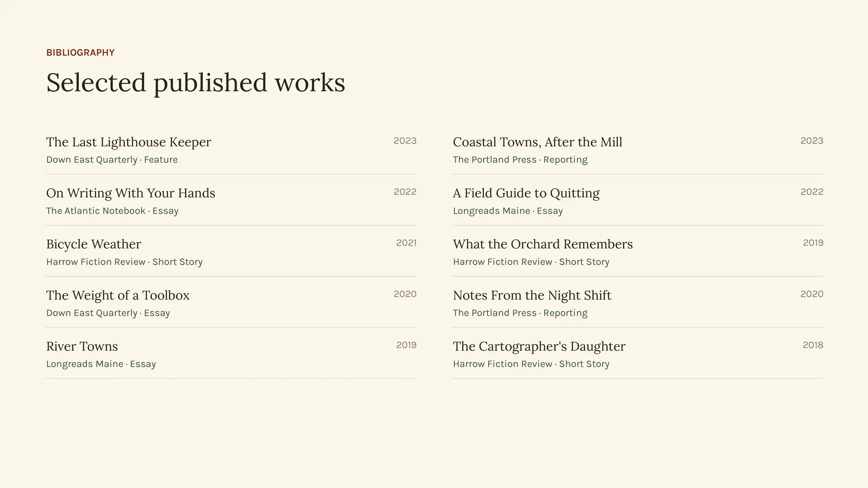868x488 pixels.
Task: Select the "Bicycle Weather" title
Action: 94,244
